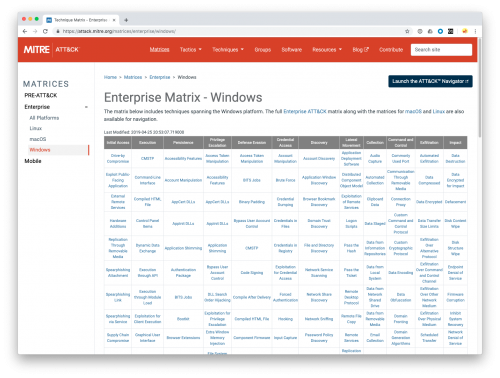Screen dimensions: 500x378
Task: Open Binary Padding technique
Action: click(x=252, y=202)
